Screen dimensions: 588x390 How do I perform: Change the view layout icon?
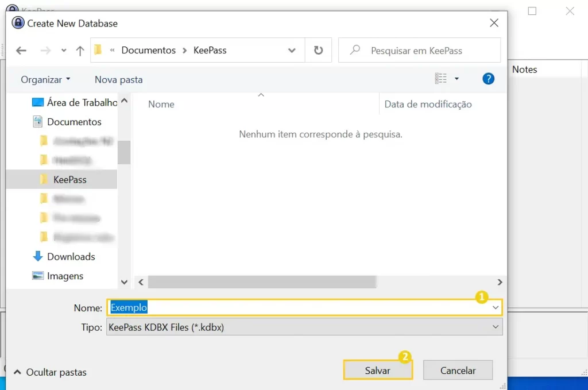click(441, 78)
